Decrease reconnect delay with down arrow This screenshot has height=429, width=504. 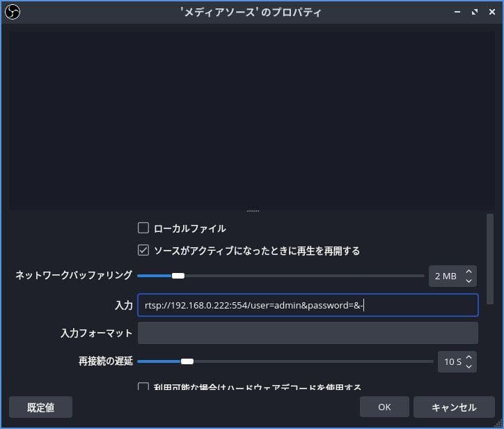coord(468,366)
